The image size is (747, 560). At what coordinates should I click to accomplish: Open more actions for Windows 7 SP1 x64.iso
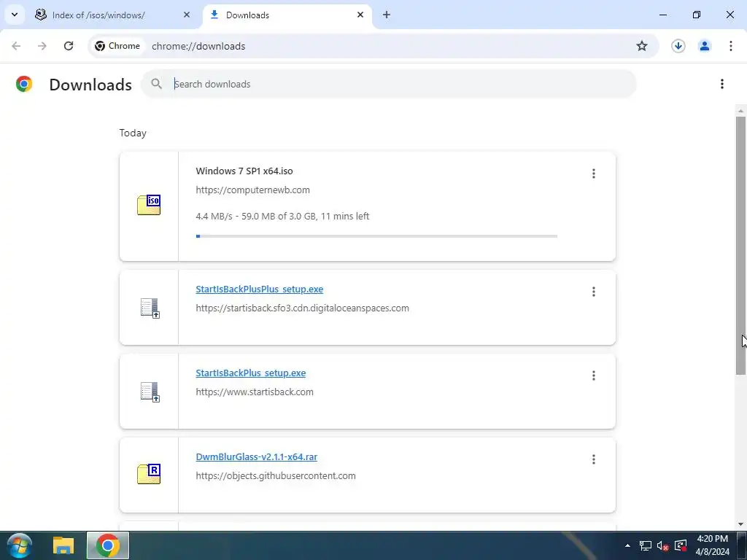594,174
